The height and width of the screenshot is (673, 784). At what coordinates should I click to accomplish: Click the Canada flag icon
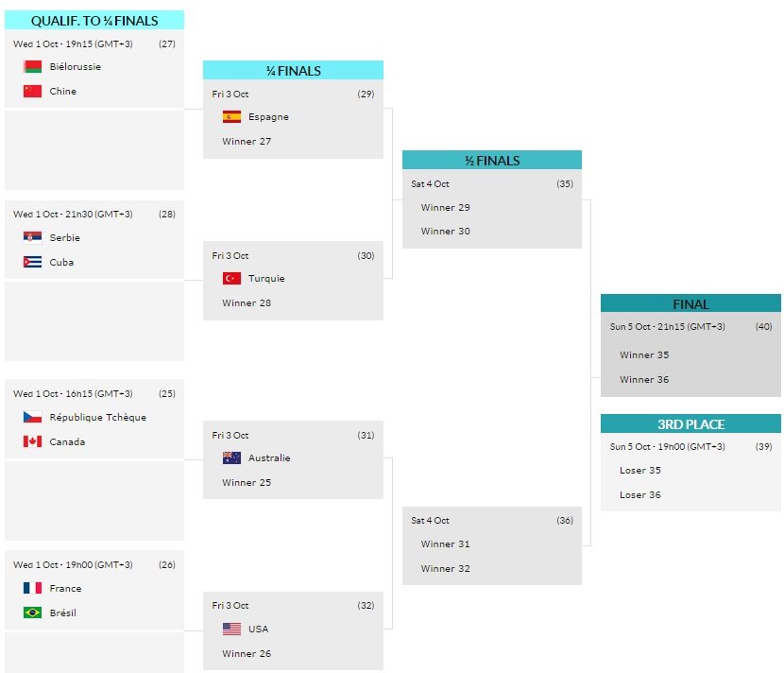pyautogui.click(x=32, y=441)
